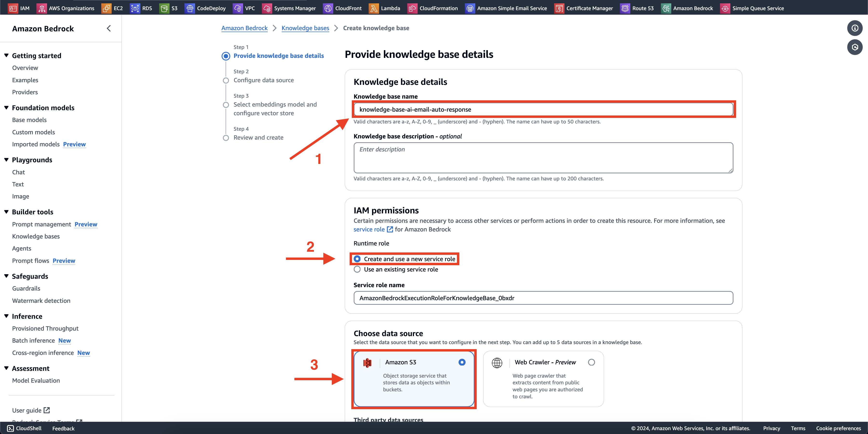Open the AWS Organizations shortcut icon
868x434 pixels.
41,8
